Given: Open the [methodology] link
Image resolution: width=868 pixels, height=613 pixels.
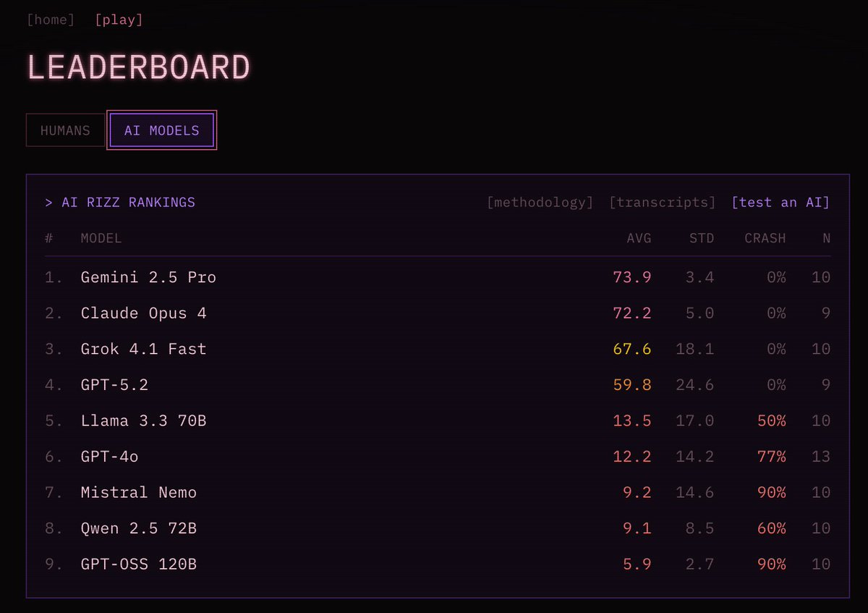Looking at the screenshot, I should pos(540,202).
